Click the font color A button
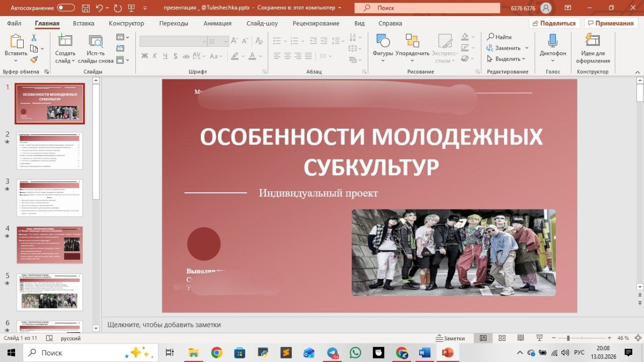 point(253,56)
